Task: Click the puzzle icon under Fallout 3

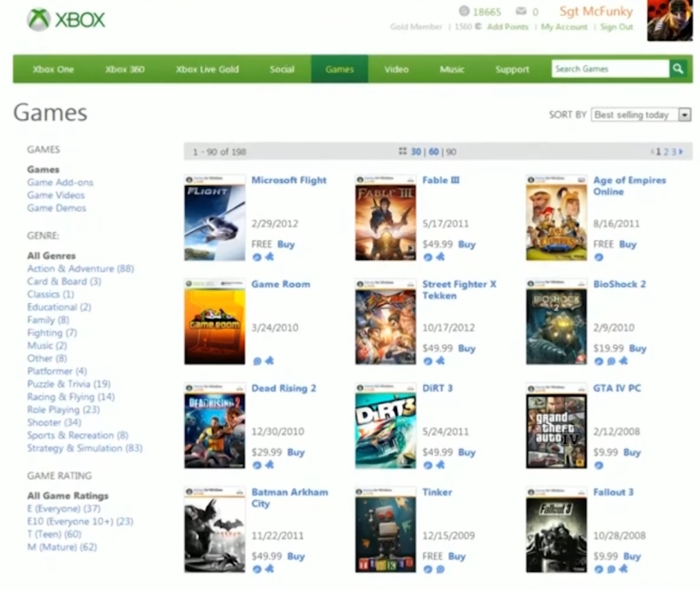Action: point(623,568)
